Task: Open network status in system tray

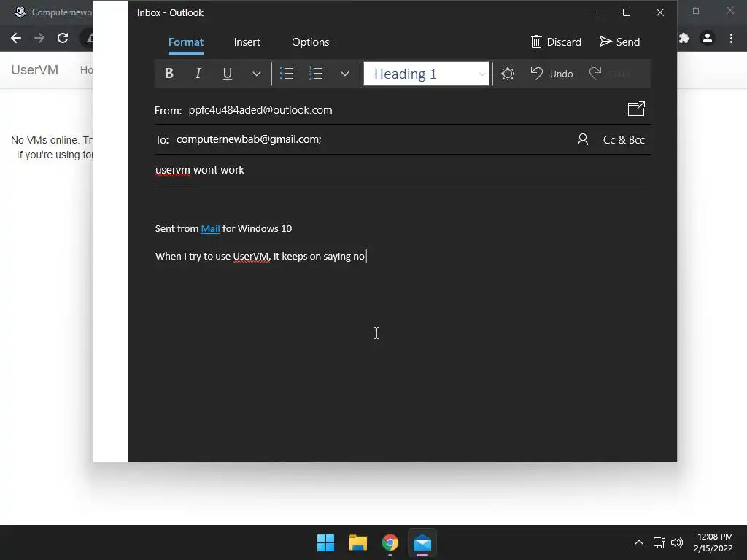Action: coord(659,542)
